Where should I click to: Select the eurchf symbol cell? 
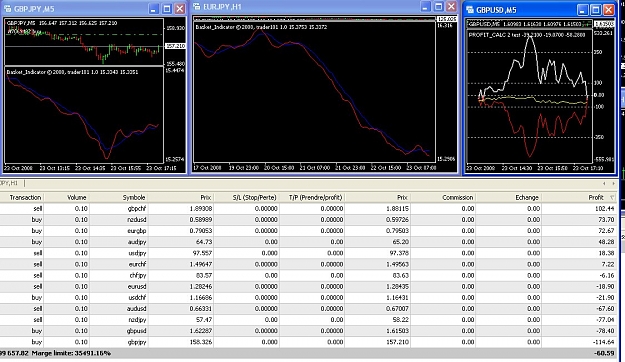click(x=137, y=264)
